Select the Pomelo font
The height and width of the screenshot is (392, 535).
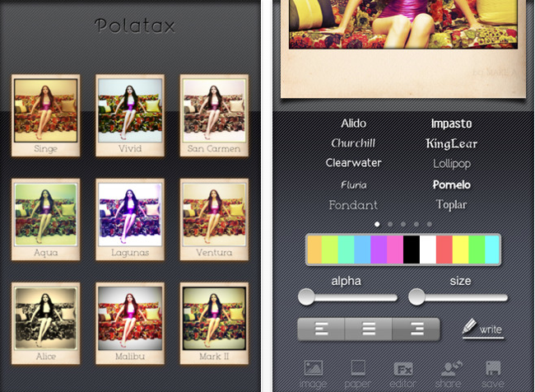click(451, 184)
